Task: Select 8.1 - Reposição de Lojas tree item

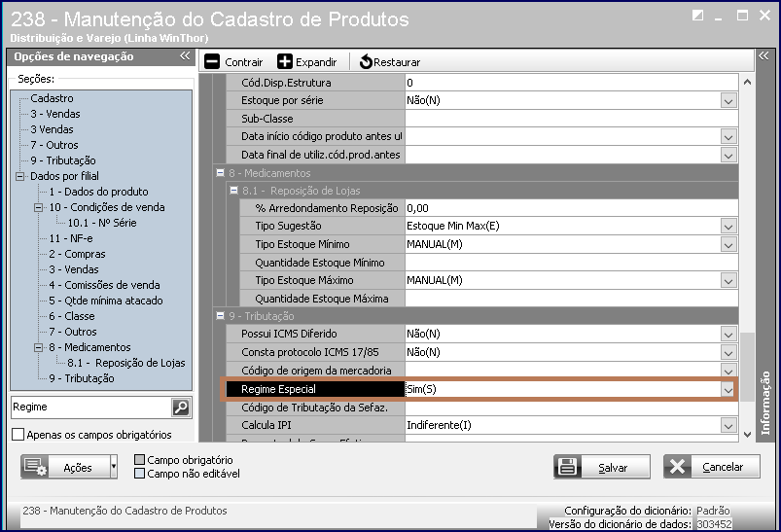Action: [126, 363]
